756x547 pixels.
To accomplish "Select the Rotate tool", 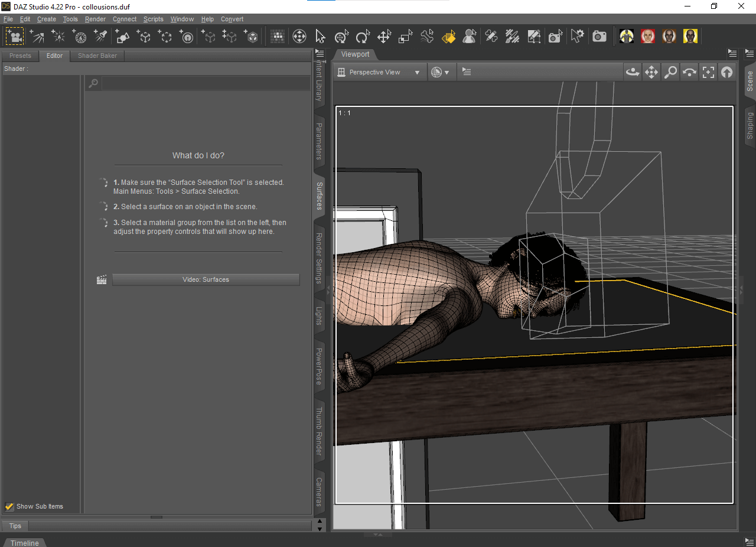I will pos(363,37).
